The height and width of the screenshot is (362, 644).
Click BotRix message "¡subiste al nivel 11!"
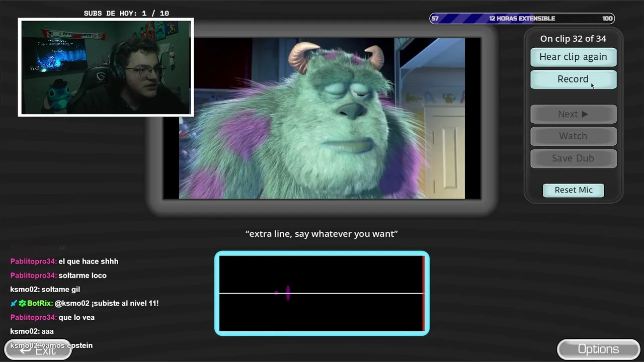tap(125, 303)
